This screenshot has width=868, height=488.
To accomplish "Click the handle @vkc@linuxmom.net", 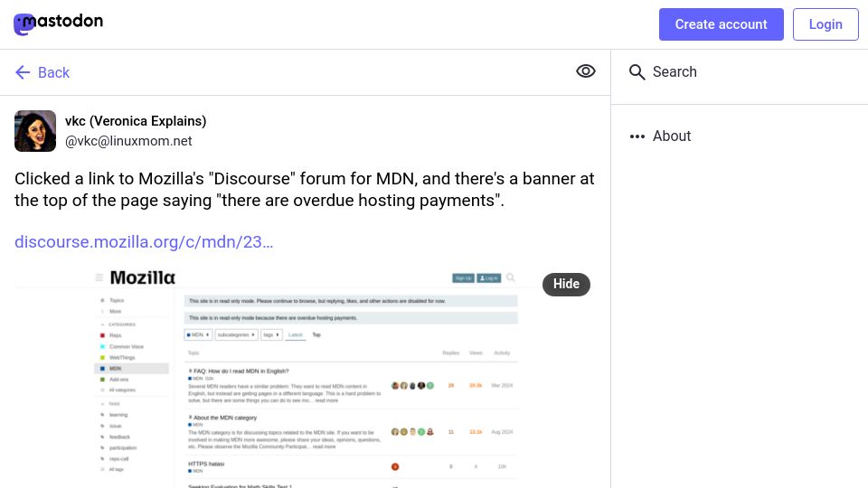I will click(128, 141).
